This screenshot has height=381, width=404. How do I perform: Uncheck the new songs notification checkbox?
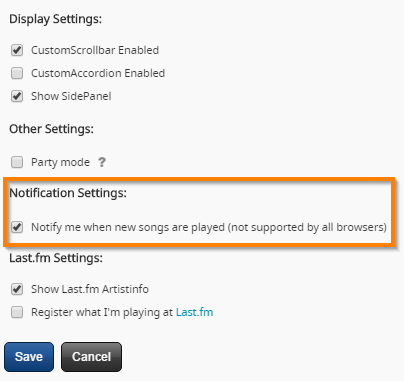pos(17,227)
